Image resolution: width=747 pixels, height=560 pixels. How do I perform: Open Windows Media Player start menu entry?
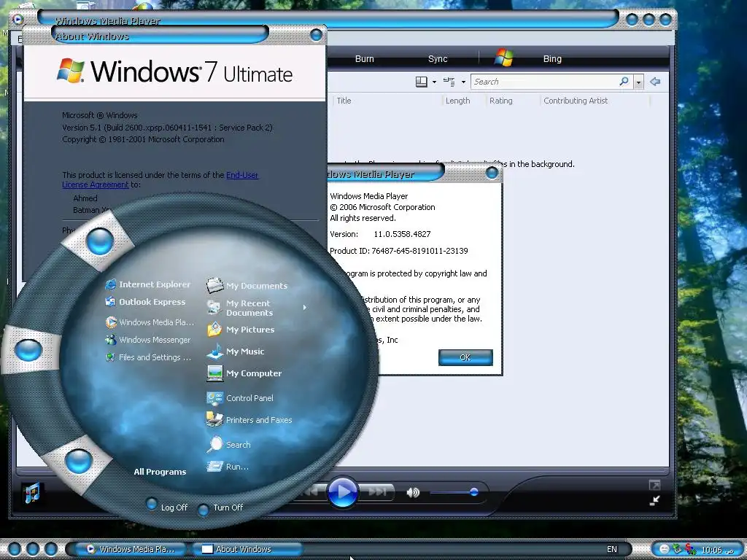click(150, 322)
